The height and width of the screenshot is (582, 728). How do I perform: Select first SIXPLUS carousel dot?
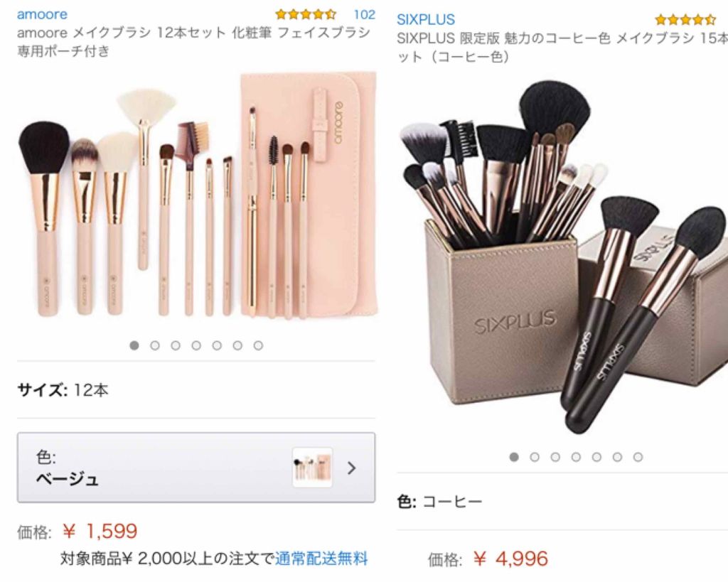pyautogui.click(x=514, y=457)
